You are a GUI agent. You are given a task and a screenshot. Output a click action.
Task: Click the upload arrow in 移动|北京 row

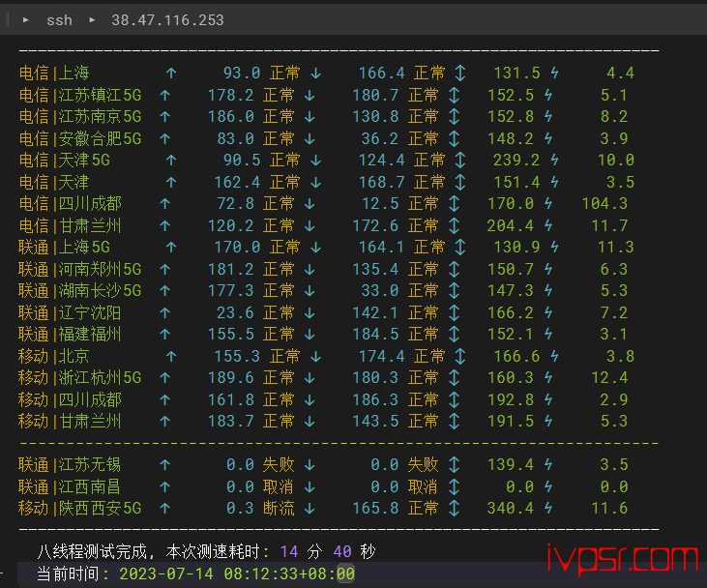click(x=171, y=356)
